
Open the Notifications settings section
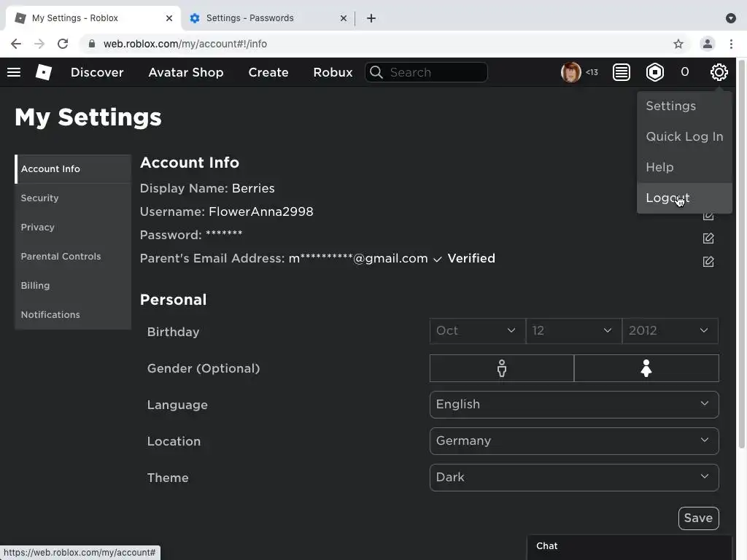click(73, 315)
